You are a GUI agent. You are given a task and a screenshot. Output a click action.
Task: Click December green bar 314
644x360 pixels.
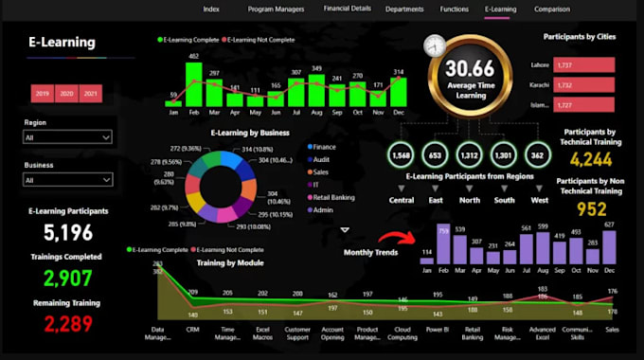(399, 92)
